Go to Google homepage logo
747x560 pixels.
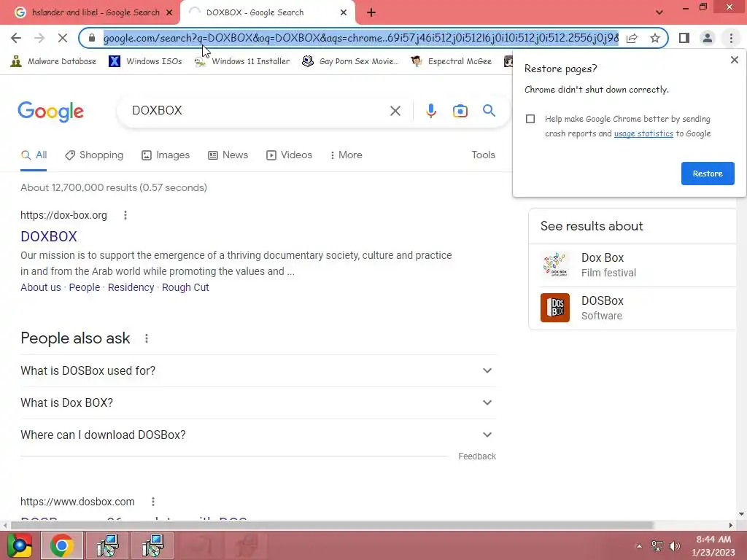[x=50, y=112]
